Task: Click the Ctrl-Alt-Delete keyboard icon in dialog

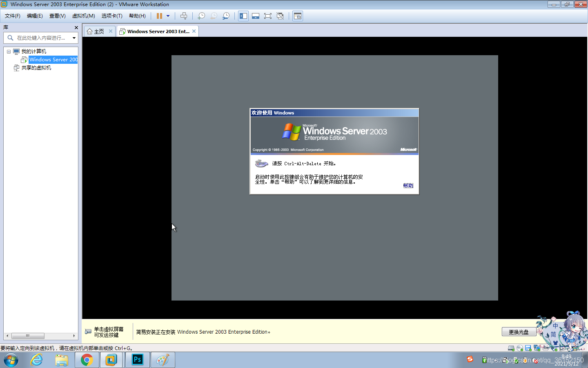Action: click(261, 164)
